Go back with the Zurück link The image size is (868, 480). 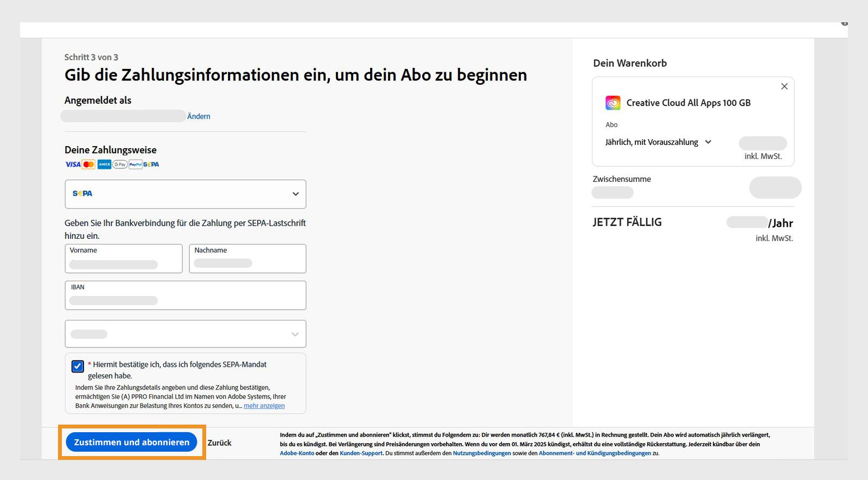click(x=219, y=443)
